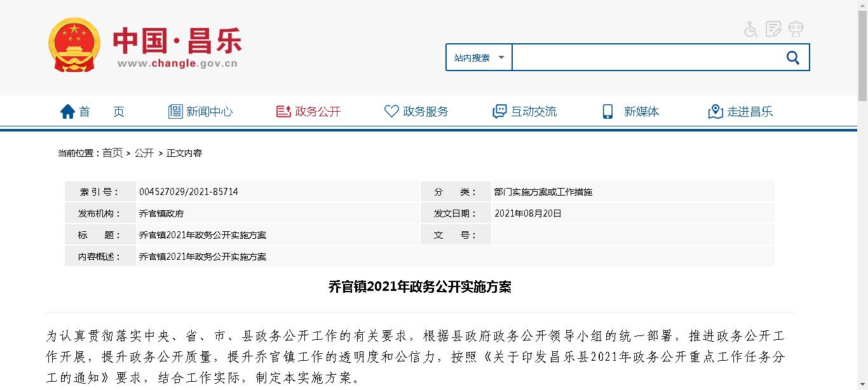
Task: Click inside the site search text field
Action: 645,58
